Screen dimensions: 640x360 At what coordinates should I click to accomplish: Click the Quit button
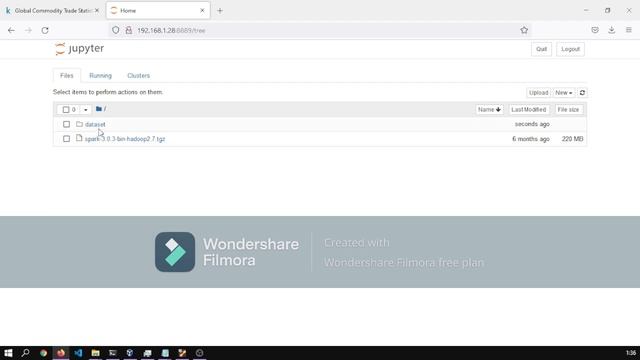(x=541, y=49)
